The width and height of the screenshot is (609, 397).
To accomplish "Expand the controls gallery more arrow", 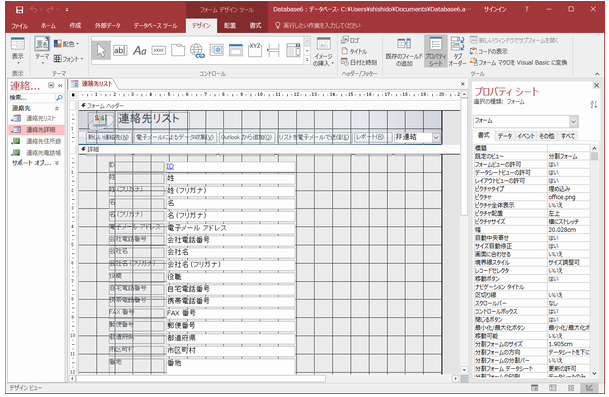I will tap(307, 61).
